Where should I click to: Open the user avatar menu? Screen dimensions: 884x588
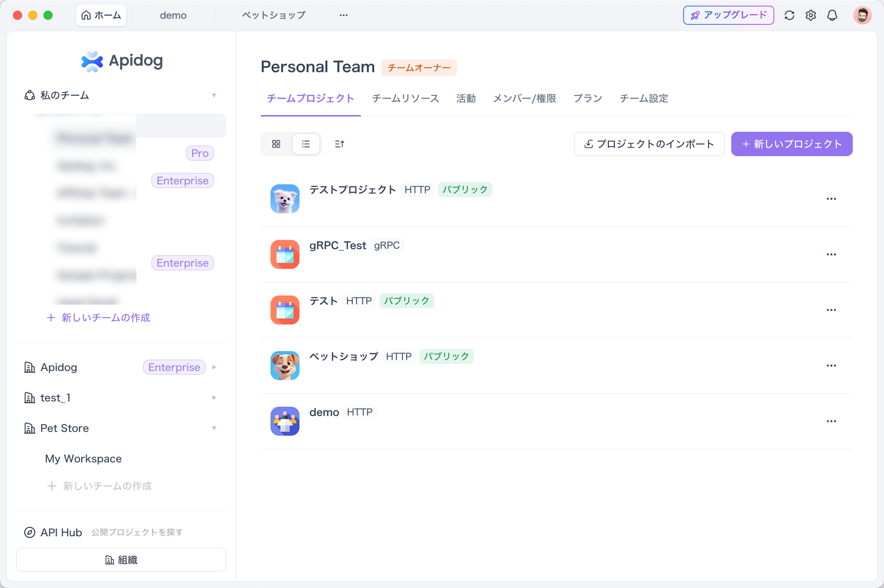point(862,15)
